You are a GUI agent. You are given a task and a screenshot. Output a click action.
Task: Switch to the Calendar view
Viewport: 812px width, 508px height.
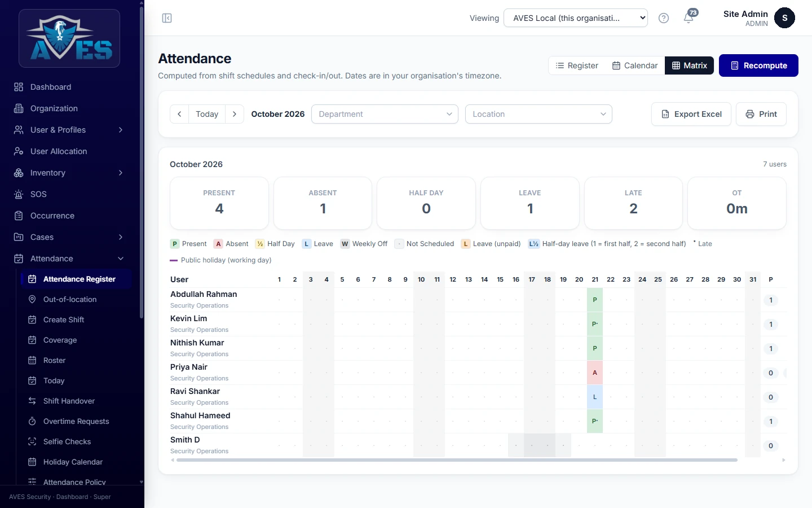[x=635, y=65]
